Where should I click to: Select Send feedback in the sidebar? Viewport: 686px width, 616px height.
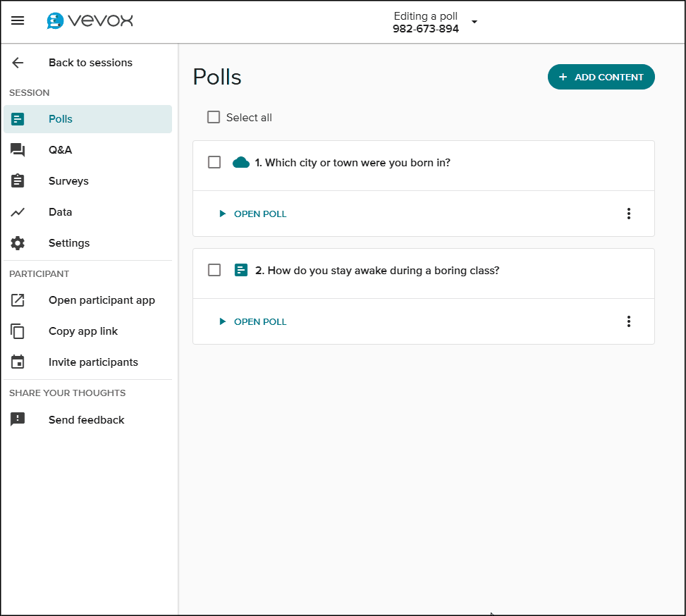point(86,420)
